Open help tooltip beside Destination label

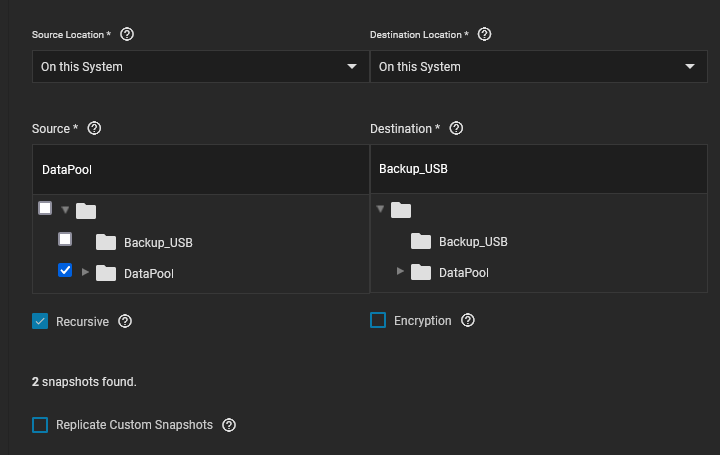(x=456, y=129)
